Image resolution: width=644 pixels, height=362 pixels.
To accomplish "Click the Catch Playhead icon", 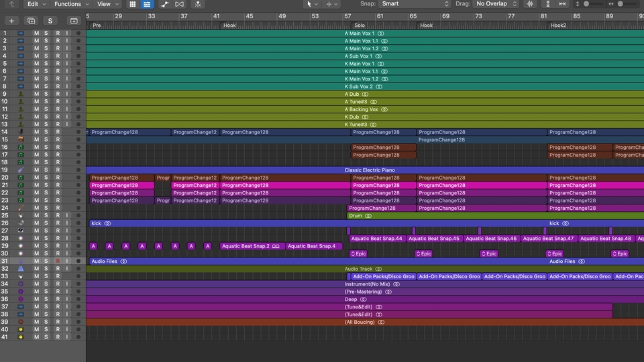I will tap(197, 4).
